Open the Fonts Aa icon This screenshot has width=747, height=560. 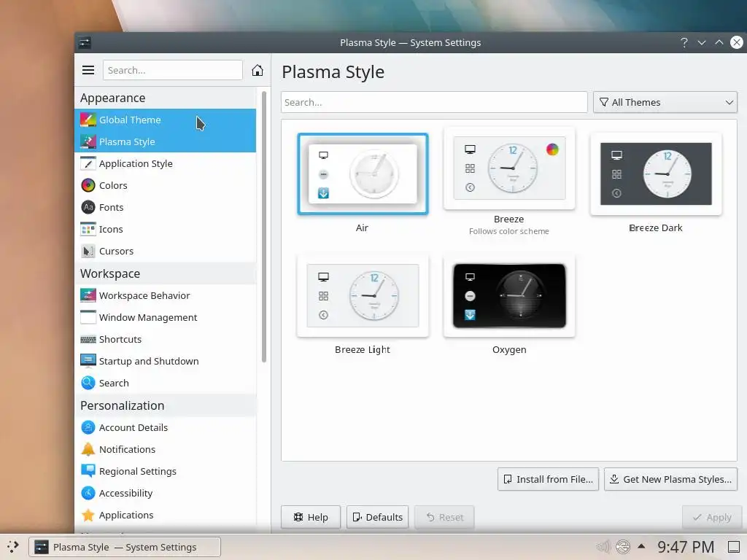[88, 207]
